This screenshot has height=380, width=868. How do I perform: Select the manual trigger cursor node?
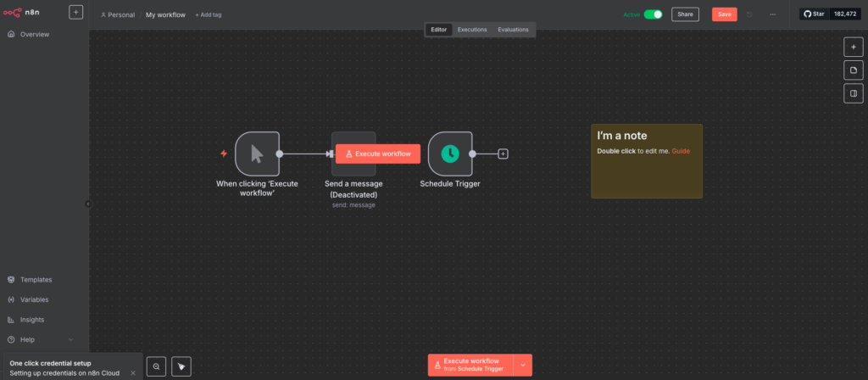point(257,154)
